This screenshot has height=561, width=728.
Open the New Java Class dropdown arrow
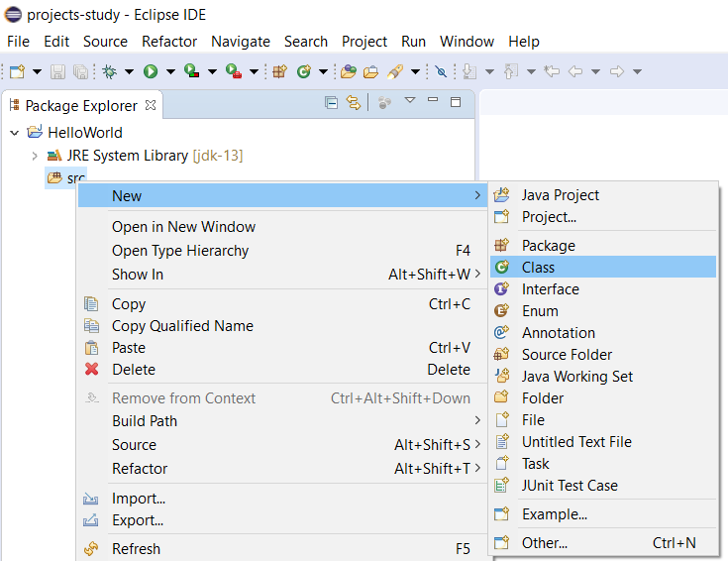click(x=323, y=72)
